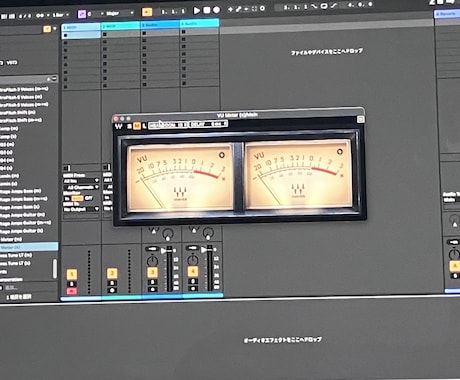Viewport: 460px width, 380px height.
Task: Open the root note C dropdown
Action: coord(95,14)
